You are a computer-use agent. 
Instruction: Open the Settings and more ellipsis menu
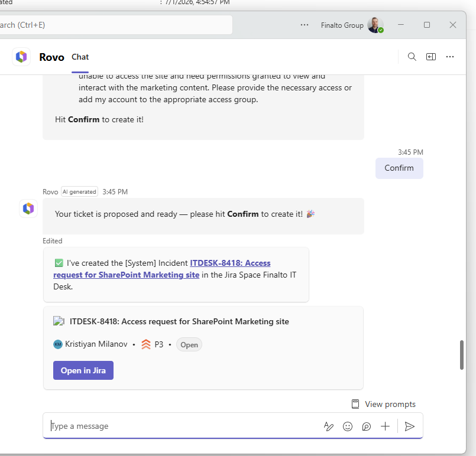305,25
